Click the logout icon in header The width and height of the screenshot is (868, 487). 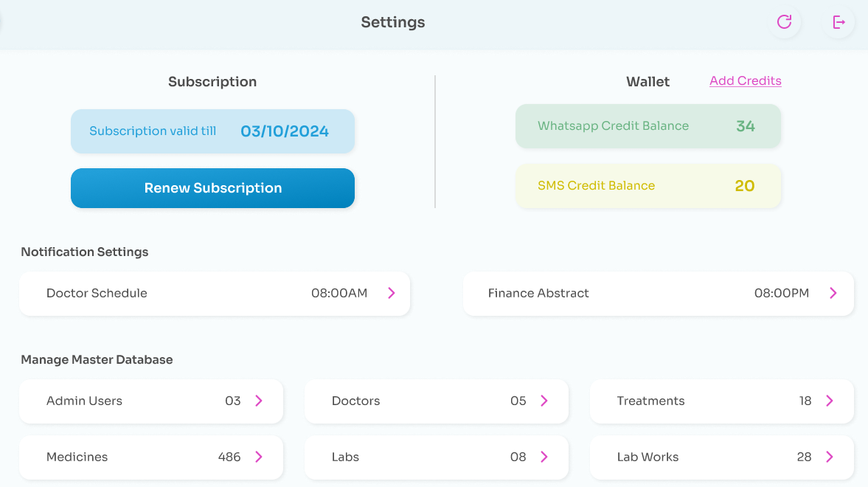coord(839,22)
